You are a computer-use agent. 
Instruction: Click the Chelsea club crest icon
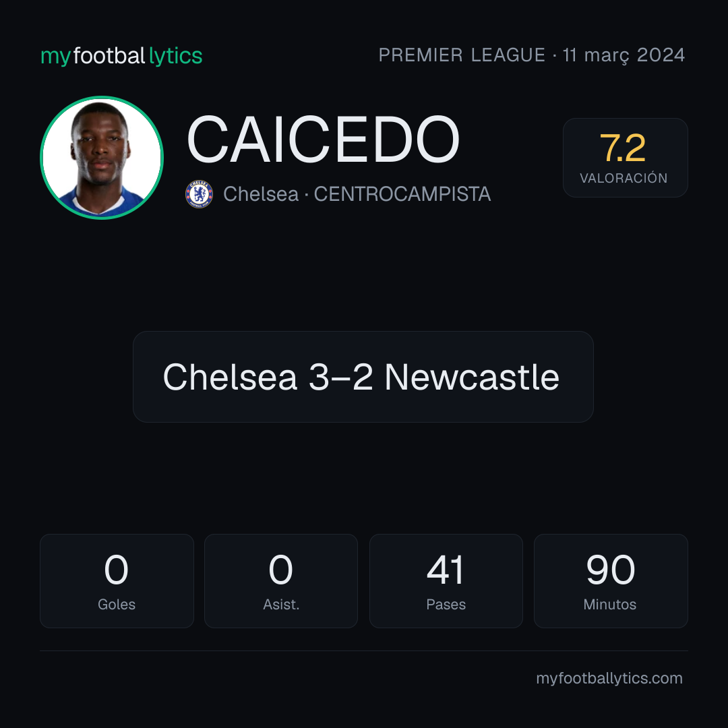199,193
